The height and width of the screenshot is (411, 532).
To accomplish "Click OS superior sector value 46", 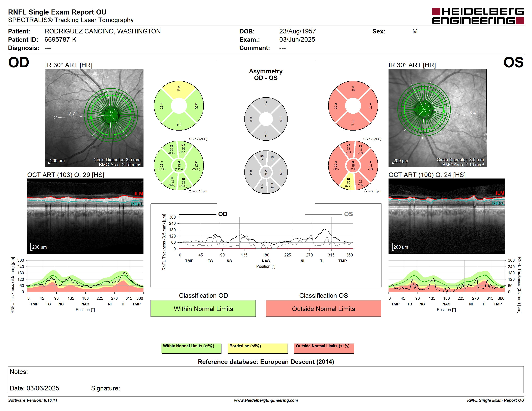I will (x=353, y=90).
